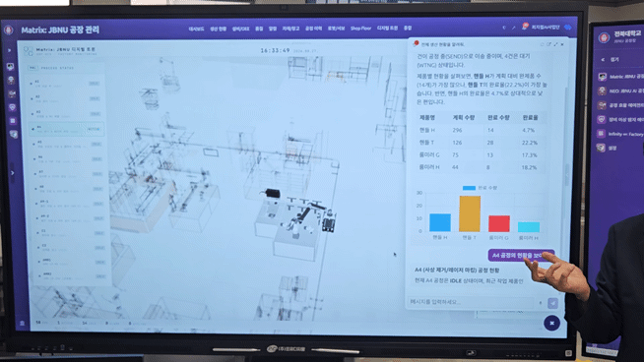Open the second sidebar icon in purple rail

point(11,80)
